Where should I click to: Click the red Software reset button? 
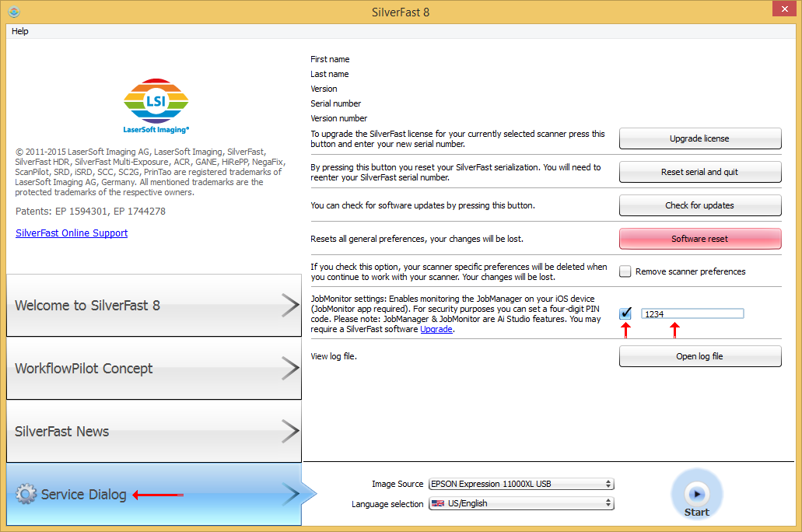pyautogui.click(x=699, y=239)
